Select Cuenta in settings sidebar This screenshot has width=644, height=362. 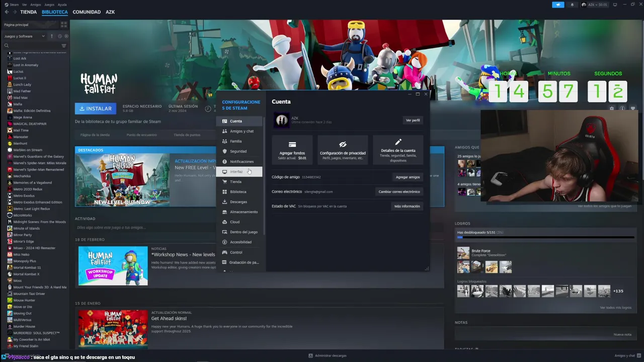click(x=239, y=121)
